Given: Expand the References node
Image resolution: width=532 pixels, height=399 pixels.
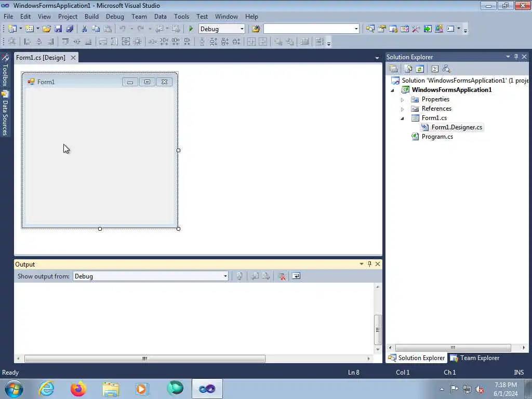Looking at the screenshot, I should tap(403, 109).
